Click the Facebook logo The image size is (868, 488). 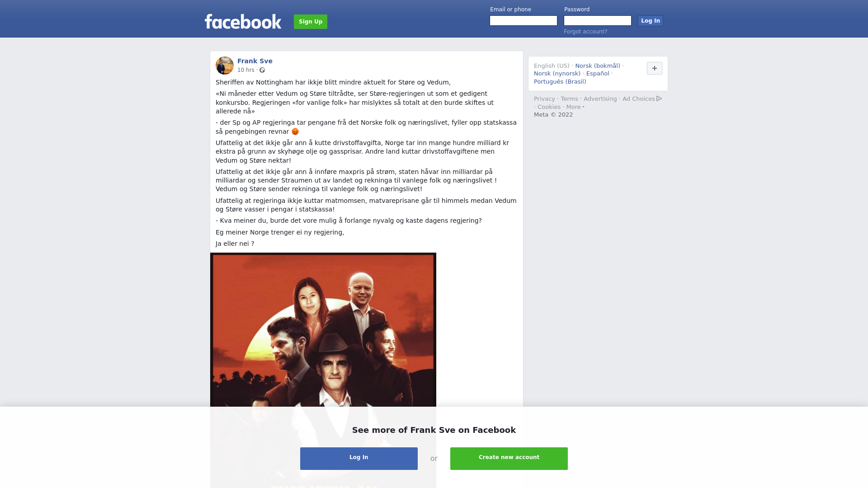(243, 22)
